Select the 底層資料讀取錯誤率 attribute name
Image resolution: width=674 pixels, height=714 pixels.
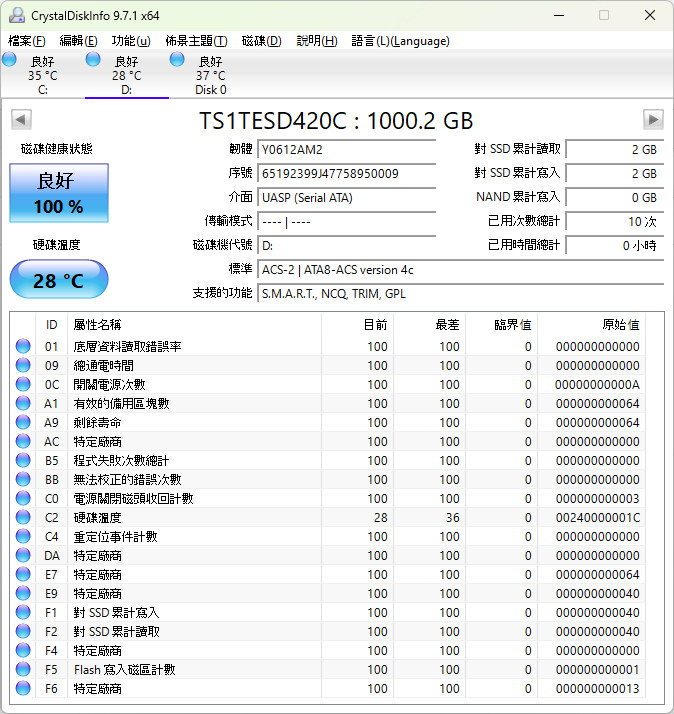pyautogui.click(x=128, y=347)
